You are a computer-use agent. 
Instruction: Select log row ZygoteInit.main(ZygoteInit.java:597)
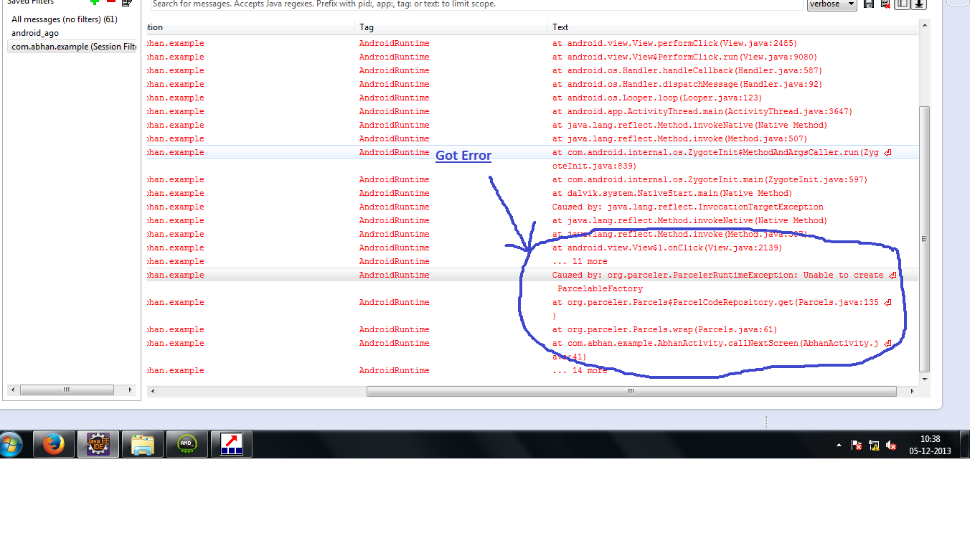click(532, 179)
